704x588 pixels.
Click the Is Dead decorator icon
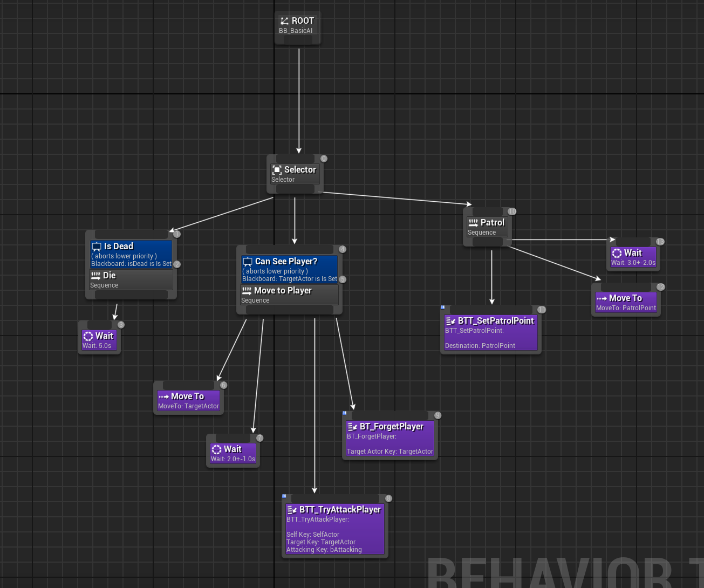pyautogui.click(x=97, y=247)
